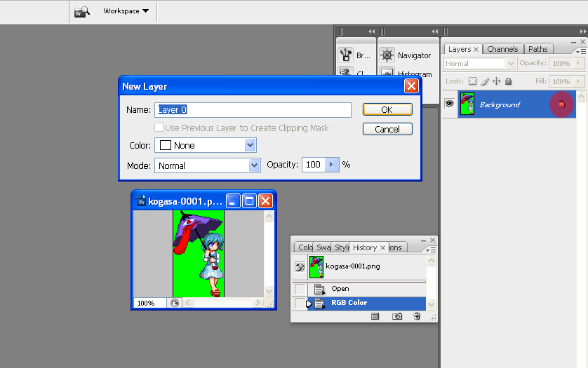Switch to the Actions tab
The height and width of the screenshot is (368, 588).
click(x=396, y=247)
